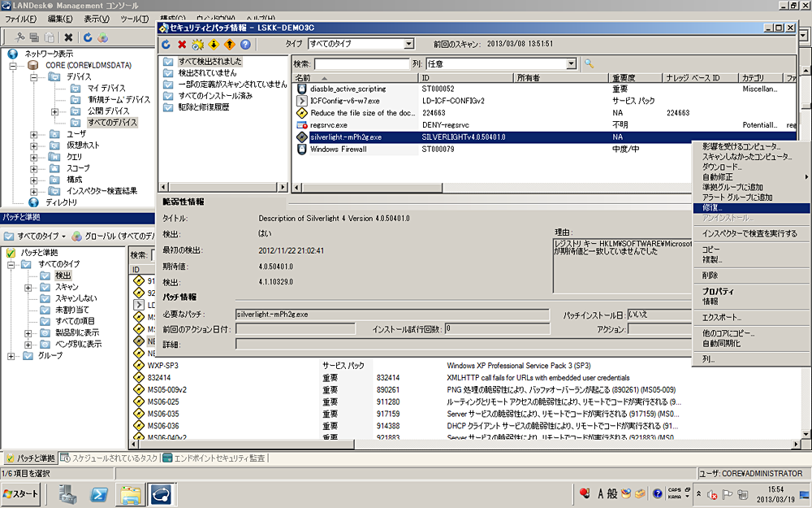Screen dimensions: 812x508
Task: Click the blue refresh icon in main toolbar
Action: pyautogui.click(x=88, y=37)
